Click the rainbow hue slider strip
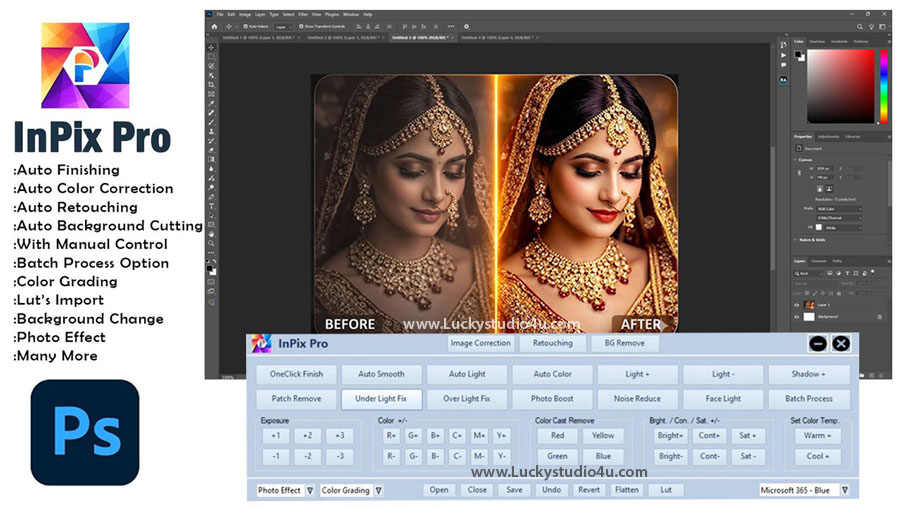The height and width of the screenshot is (506, 900). pyautogui.click(x=884, y=86)
